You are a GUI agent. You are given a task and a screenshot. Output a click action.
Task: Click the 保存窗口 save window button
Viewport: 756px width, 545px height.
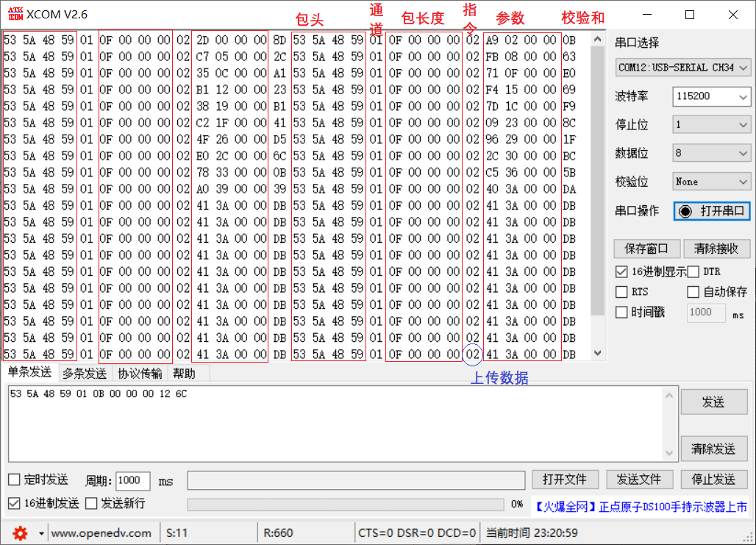(x=646, y=249)
